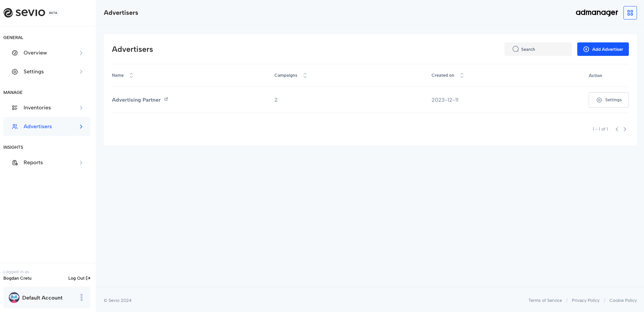
Task: Sort by Created on date
Action: coord(462,75)
